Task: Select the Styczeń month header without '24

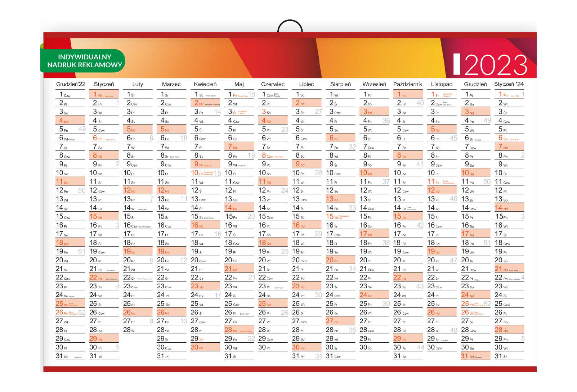Action: tap(104, 84)
